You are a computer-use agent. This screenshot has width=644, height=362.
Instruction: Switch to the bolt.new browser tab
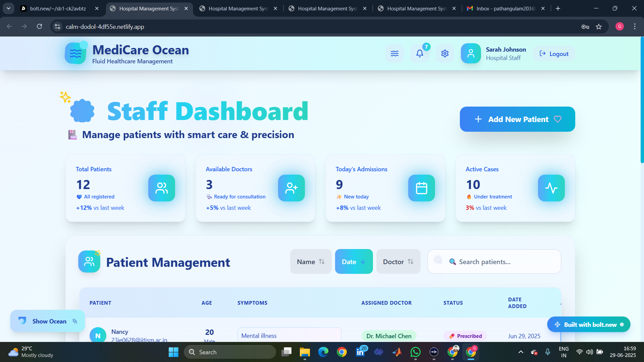(x=58, y=8)
